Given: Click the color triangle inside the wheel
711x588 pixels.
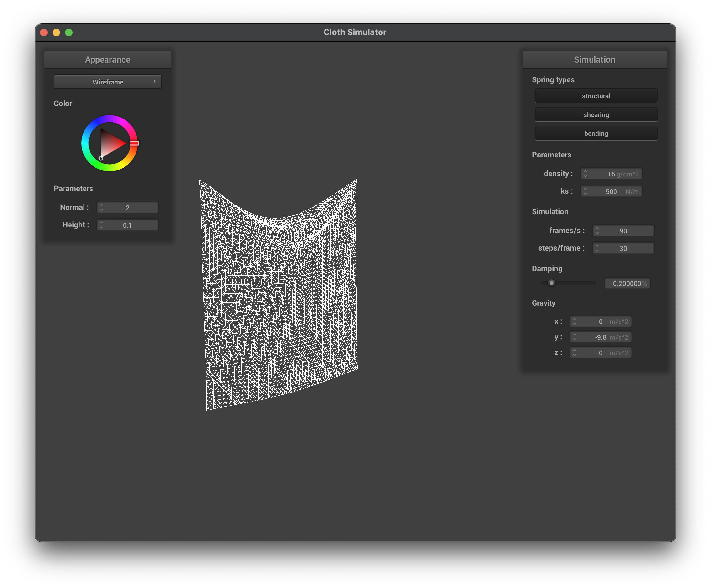Looking at the screenshot, I should point(110,144).
